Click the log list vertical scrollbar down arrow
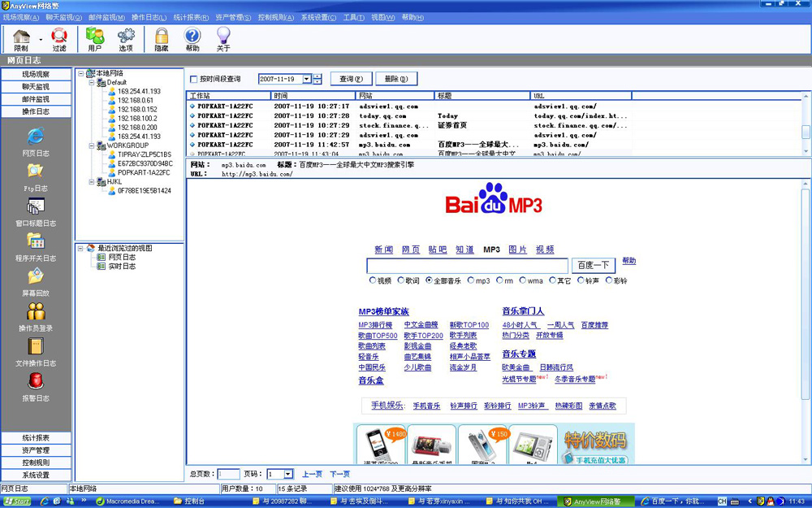The image size is (812, 508). point(806,151)
